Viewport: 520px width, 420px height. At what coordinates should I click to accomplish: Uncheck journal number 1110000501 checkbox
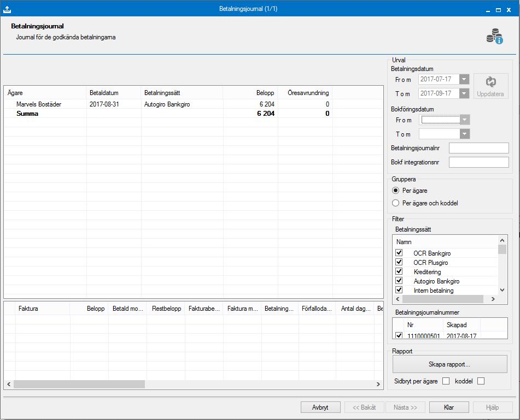point(399,335)
